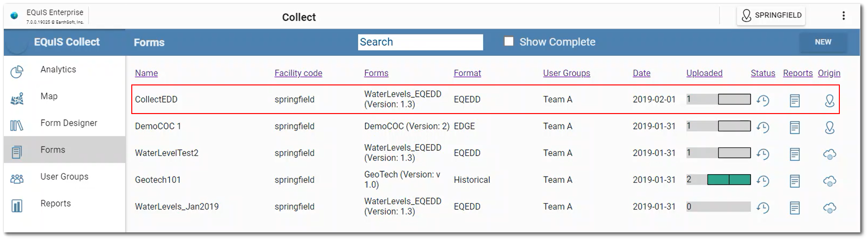The width and height of the screenshot is (868, 240).
Task: Click the upload progress bar for CollectEDD
Action: (719, 99)
